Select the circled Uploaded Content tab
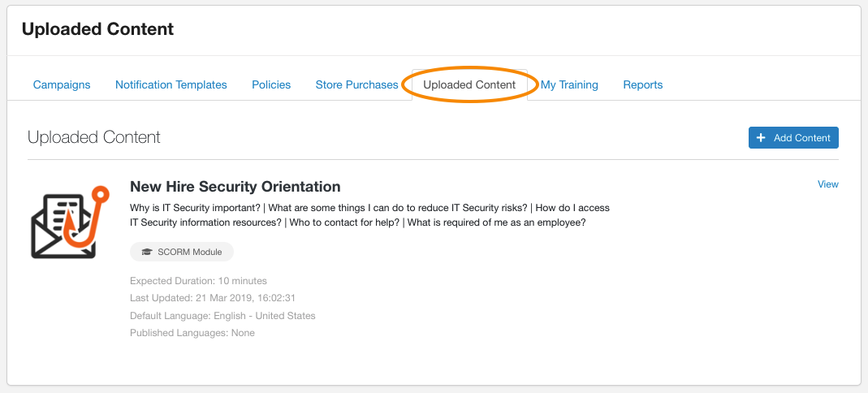Viewport: 868px width, 393px height. click(x=469, y=84)
